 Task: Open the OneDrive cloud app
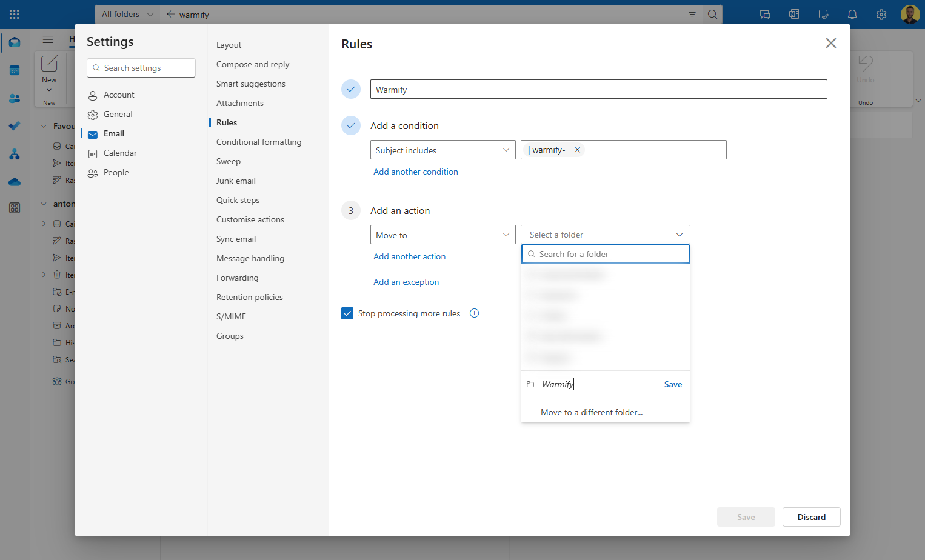[x=15, y=182]
